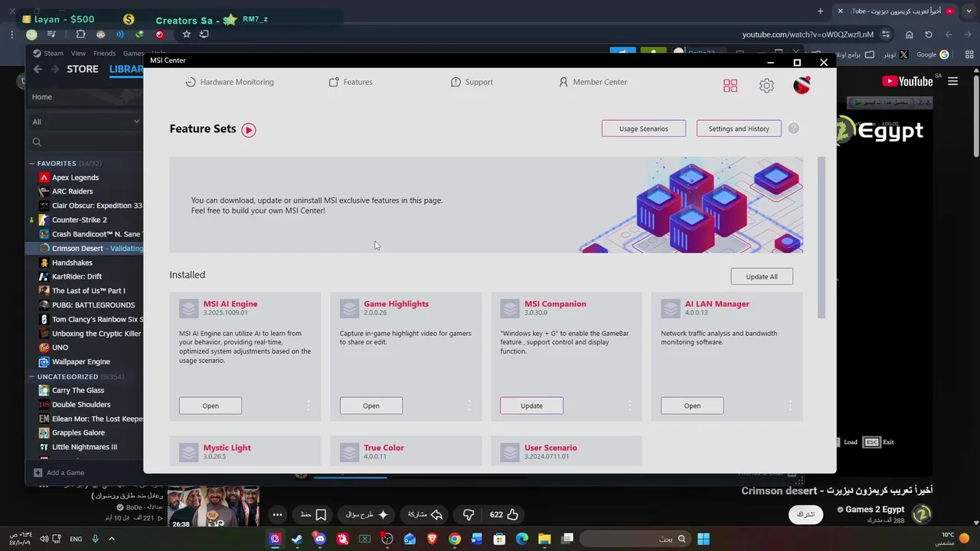Screen dimensions: 980x551
Task: Open Microsoft Edge from the taskbar
Action: (522, 539)
